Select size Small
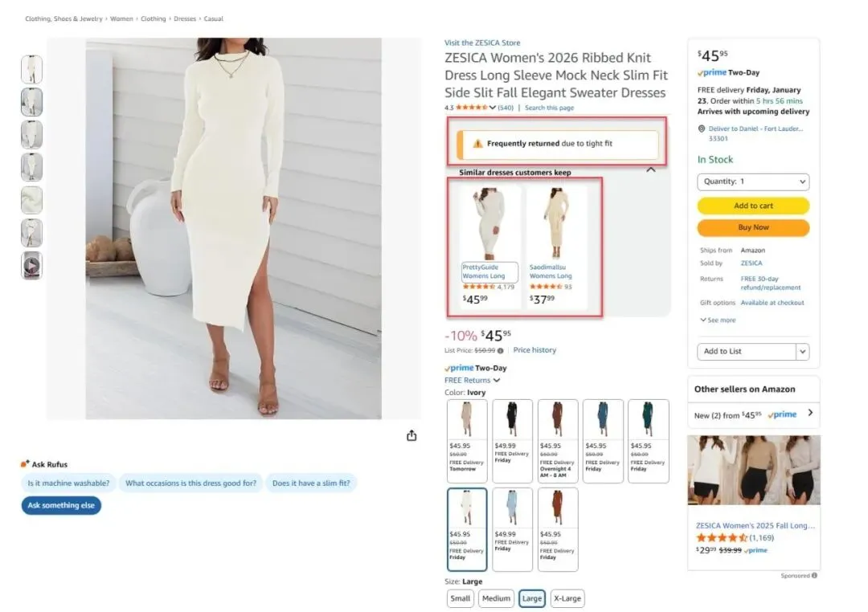The width and height of the screenshot is (868, 612). [460, 598]
